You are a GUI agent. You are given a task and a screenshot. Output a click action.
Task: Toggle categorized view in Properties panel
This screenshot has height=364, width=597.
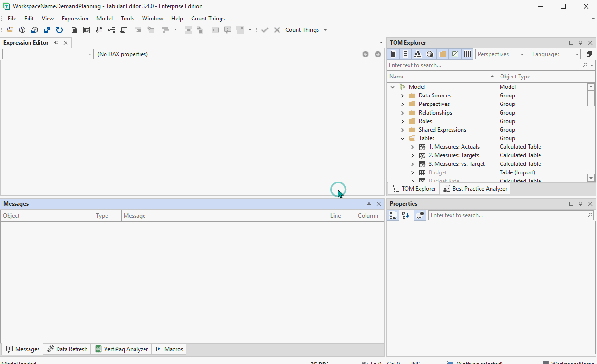pos(393,215)
